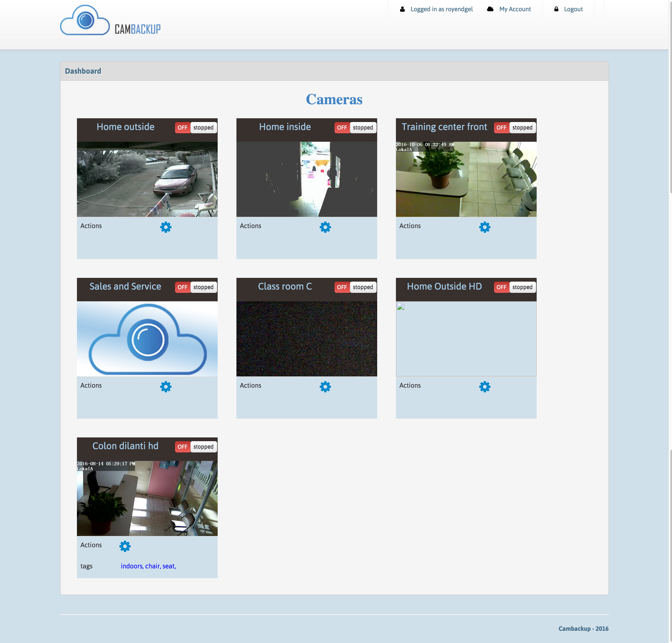672x643 pixels.
Task: Toggle the OFF switch for Home outside
Action: tap(182, 127)
